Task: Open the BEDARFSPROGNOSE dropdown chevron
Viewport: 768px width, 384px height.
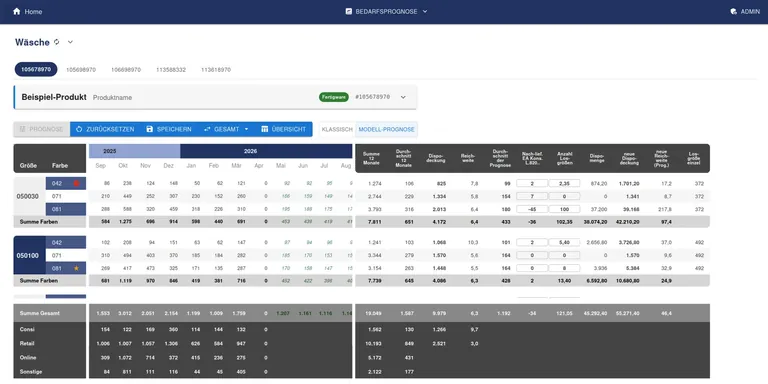Action: point(425,11)
